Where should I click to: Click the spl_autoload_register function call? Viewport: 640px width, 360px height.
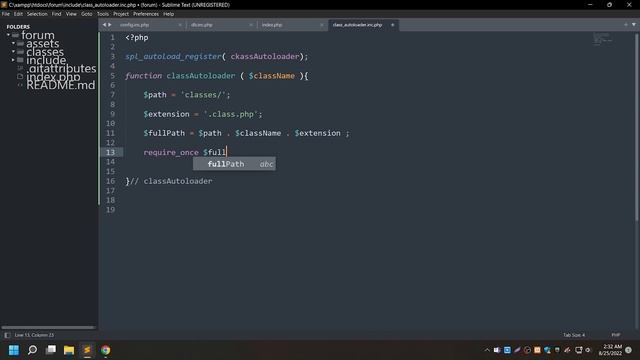173,57
